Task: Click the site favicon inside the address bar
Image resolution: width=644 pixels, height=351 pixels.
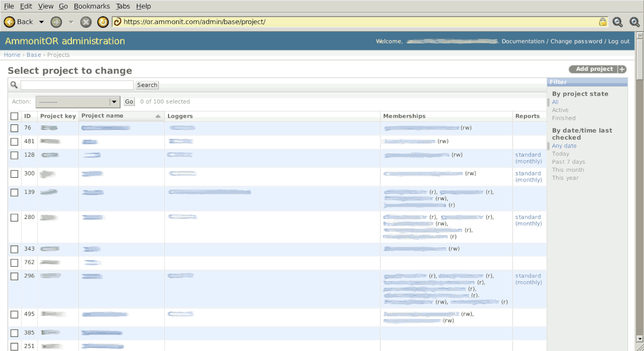Action: (x=117, y=22)
